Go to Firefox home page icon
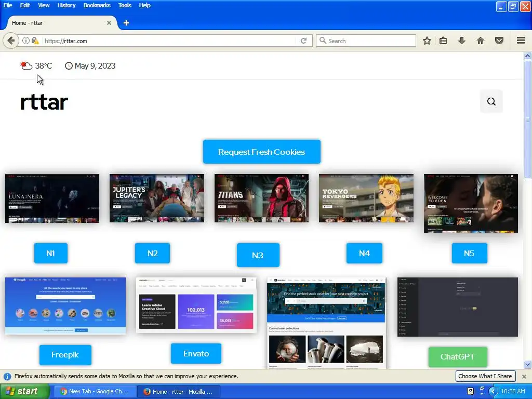 pos(481,41)
